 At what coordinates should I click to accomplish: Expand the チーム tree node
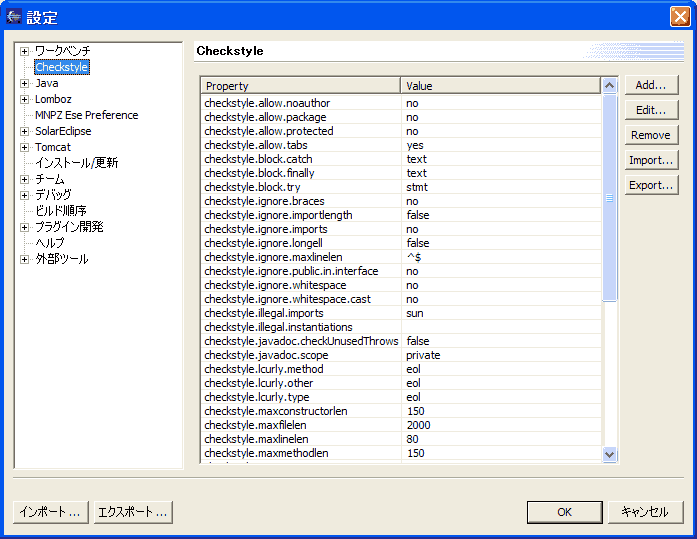tap(24, 180)
